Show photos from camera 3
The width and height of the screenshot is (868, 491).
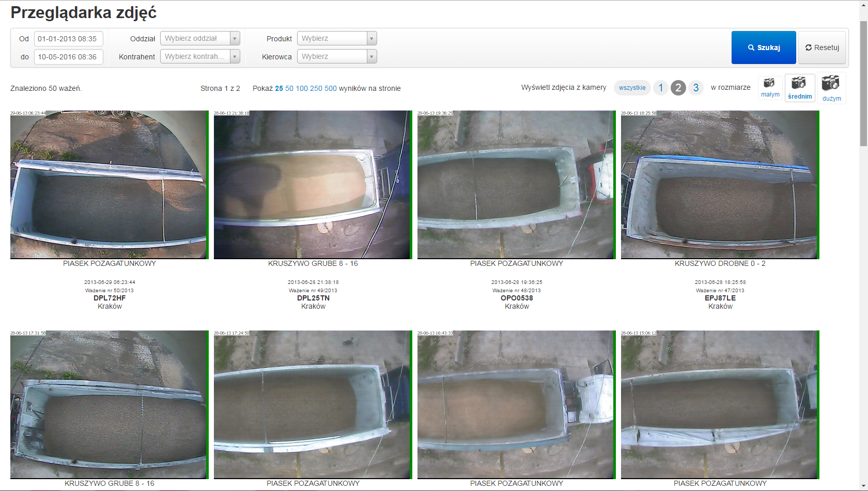pyautogui.click(x=695, y=88)
